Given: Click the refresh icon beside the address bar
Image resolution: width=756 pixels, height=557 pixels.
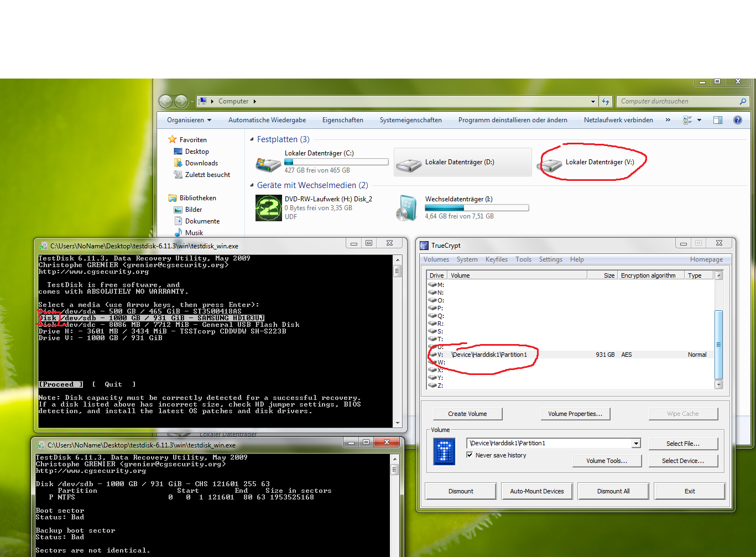Looking at the screenshot, I should tap(606, 101).
